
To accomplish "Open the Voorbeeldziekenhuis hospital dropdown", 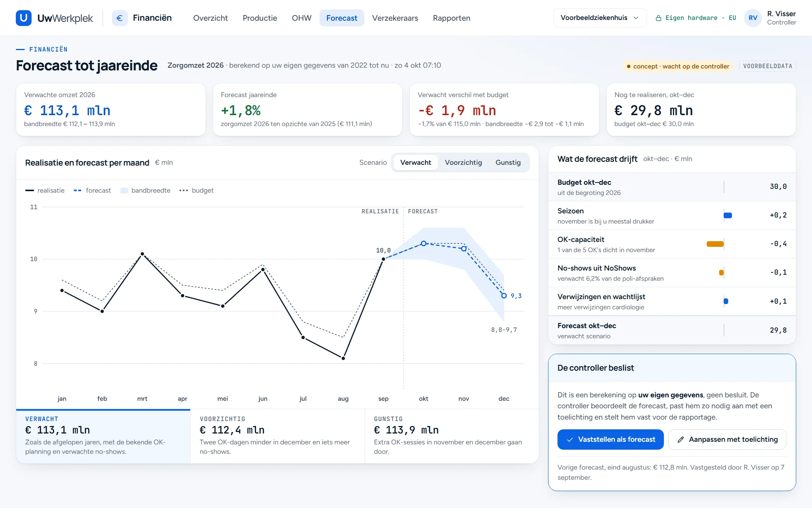I will click(600, 18).
